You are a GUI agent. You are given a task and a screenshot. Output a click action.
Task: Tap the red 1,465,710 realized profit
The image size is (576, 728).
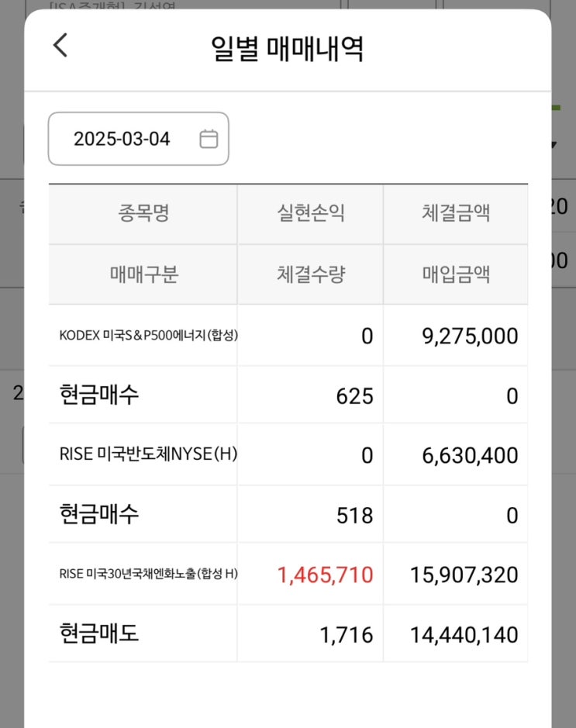pos(325,574)
